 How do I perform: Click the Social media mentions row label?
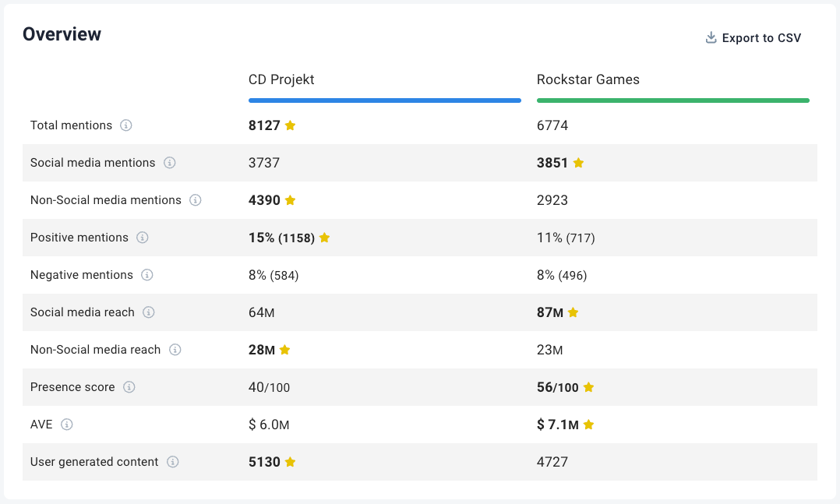pyautogui.click(x=93, y=163)
